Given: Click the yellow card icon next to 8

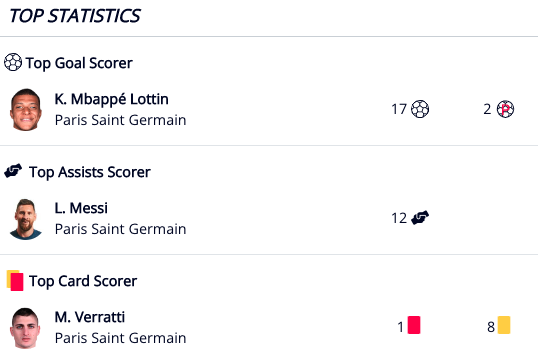Looking at the screenshot, I should tap(504, 325).
